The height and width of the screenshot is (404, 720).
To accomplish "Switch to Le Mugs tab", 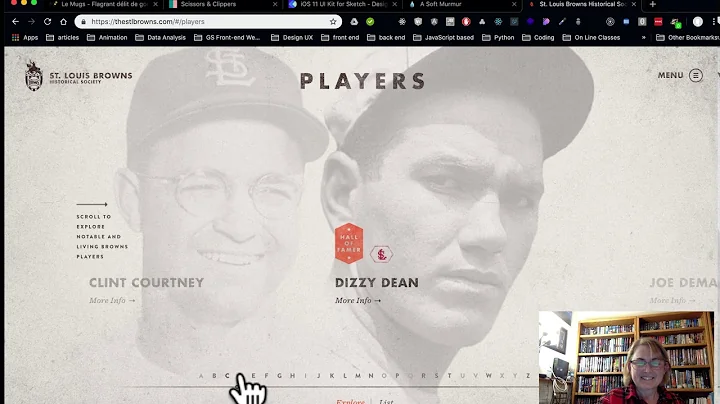I will (104, 4).
